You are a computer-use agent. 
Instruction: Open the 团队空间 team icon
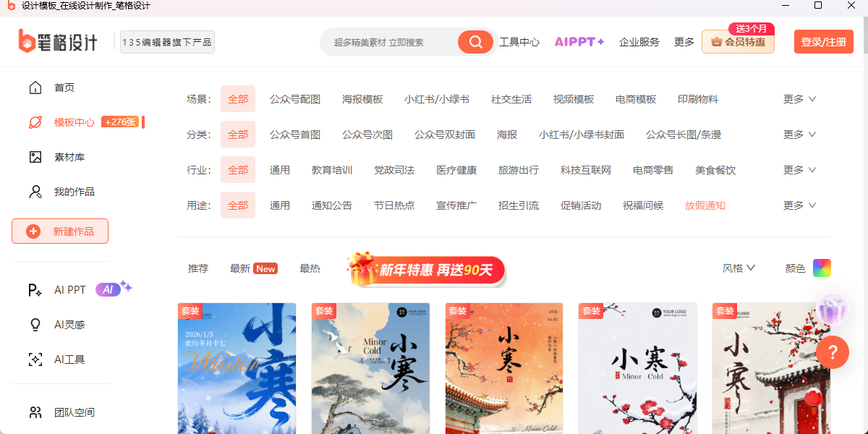point(35,412)
